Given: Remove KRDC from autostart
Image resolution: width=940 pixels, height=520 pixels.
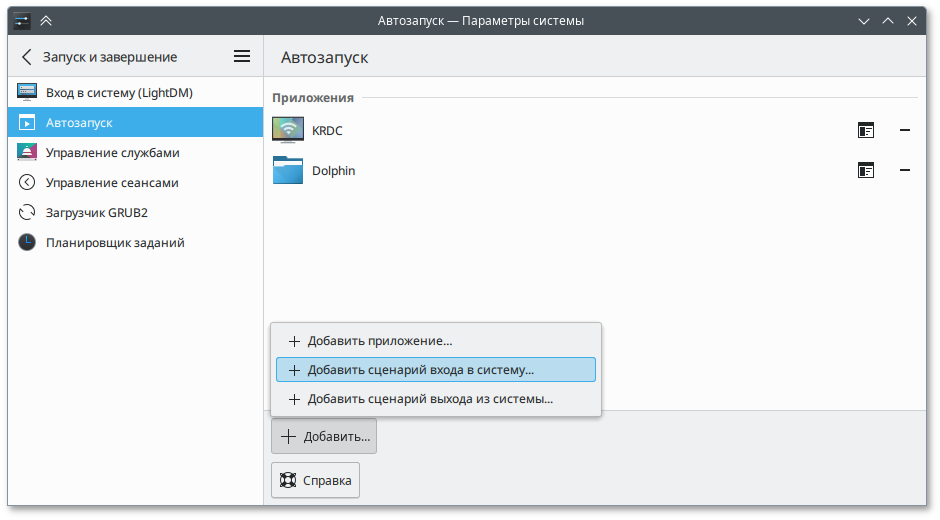Looking at the screenshot, I should click(905, 130).
